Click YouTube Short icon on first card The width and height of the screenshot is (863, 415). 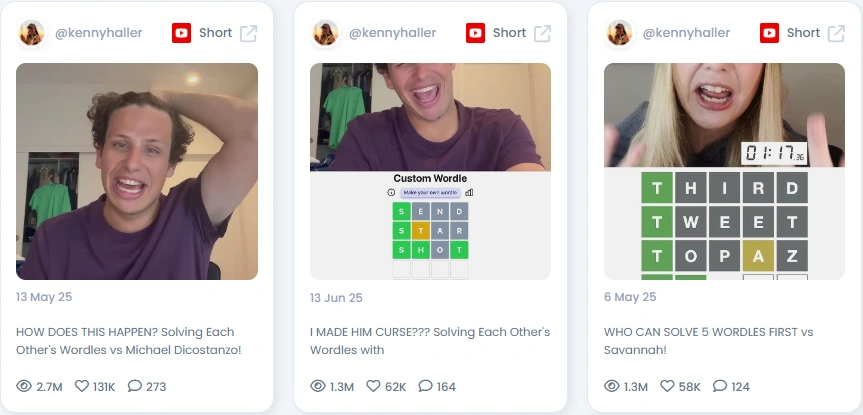[x=182, y=33]
